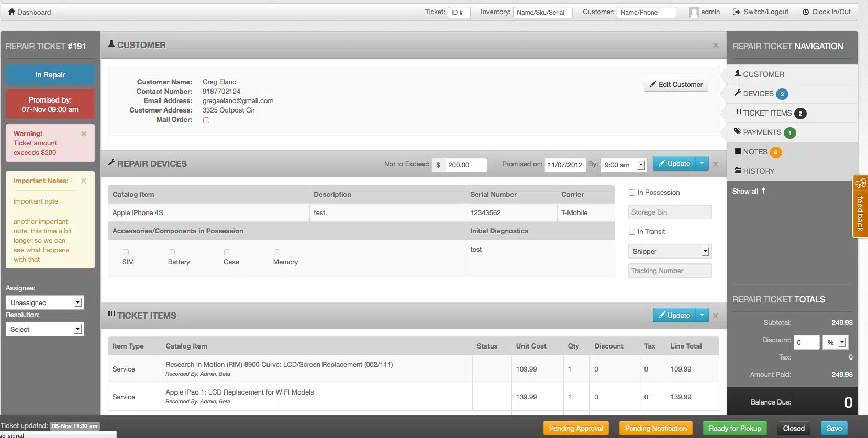Open Payments in ticket navigation
Screen dimensions: 868x438
762,132
